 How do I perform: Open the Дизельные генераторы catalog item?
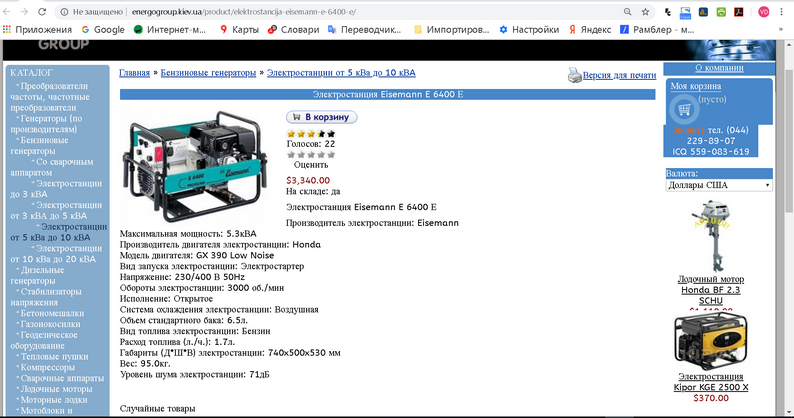pos(37,276)
